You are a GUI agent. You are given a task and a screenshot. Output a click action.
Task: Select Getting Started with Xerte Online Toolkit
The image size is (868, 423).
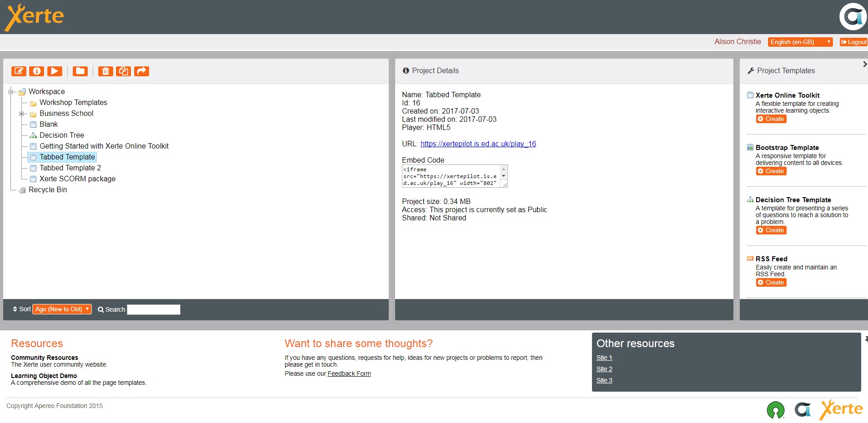click(104, 146)
